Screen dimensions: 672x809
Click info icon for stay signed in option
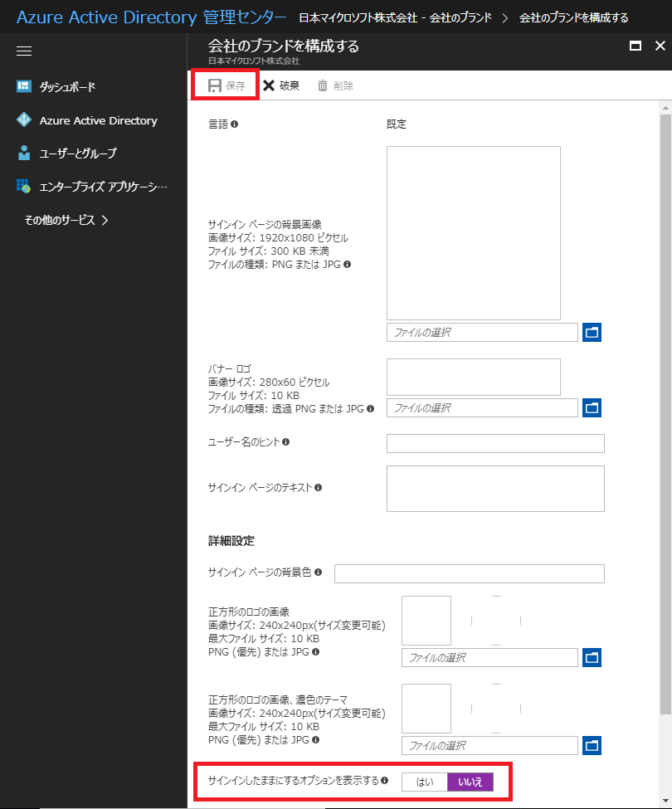[x=384, y=781]
